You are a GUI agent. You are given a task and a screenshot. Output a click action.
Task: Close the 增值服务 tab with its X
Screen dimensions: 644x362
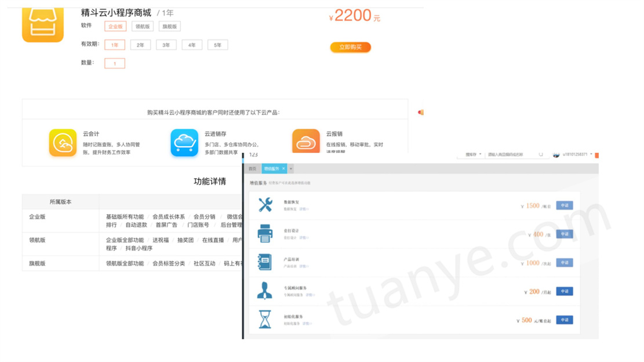click(283, 168)
